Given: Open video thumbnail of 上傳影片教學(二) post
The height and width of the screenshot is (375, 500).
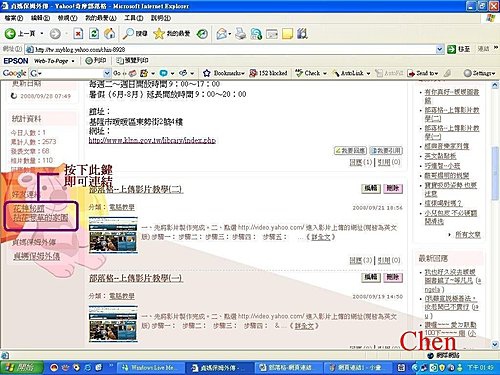Looking at the screenshot, I should pyautogui.click(x=113, y=235).
